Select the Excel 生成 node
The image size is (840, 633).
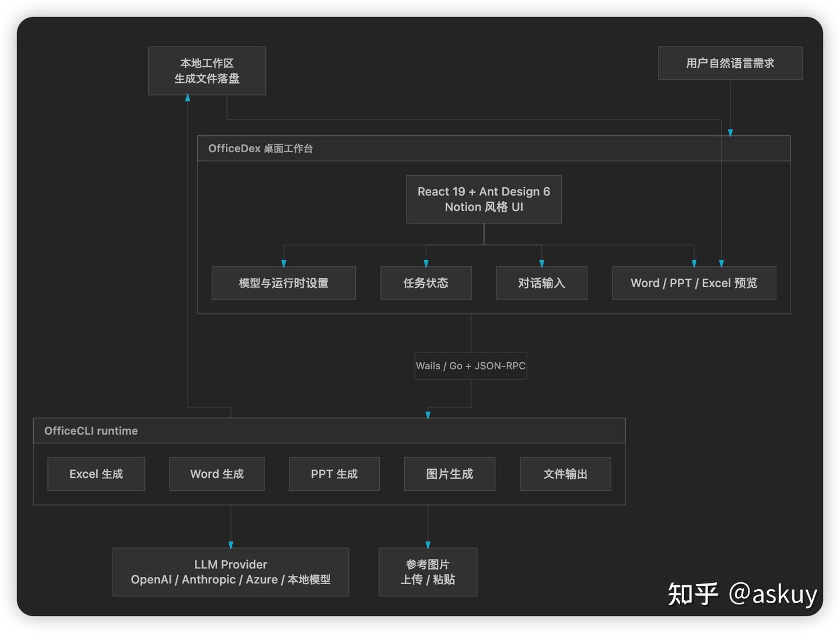(96, 474)
